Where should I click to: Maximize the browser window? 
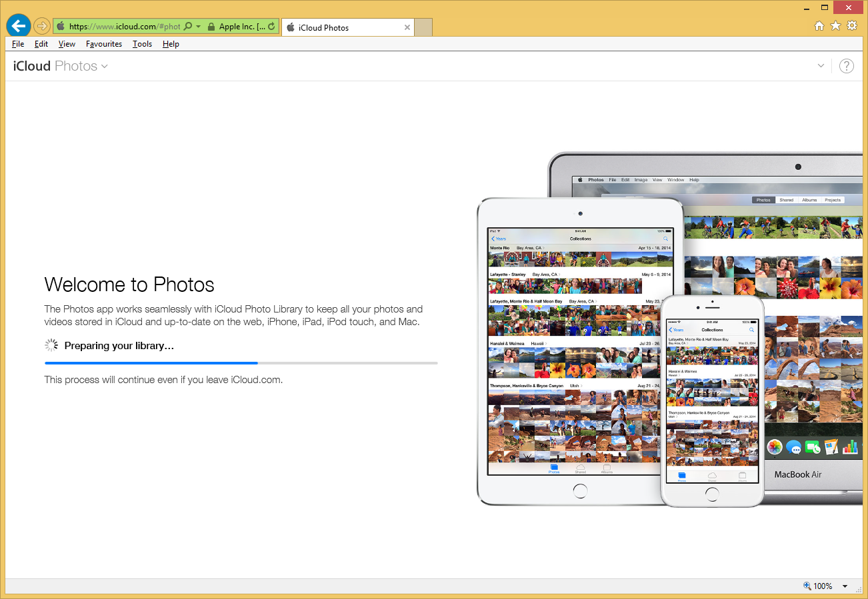point(825,7)
